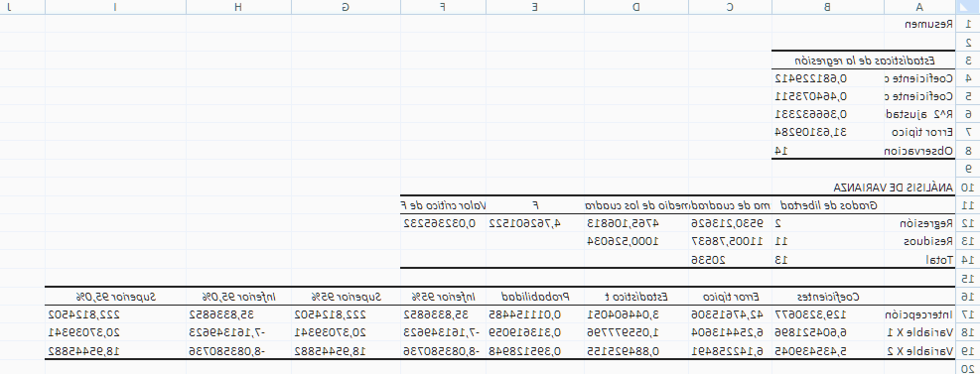Click the value 20536
980x374 pixels.
[708, 259]
